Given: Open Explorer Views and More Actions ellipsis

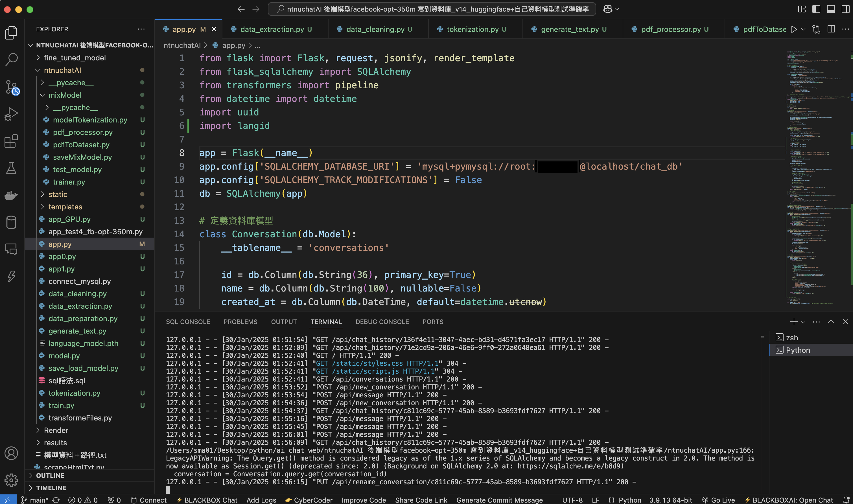Looking at the screenshot, I should 141,29.
